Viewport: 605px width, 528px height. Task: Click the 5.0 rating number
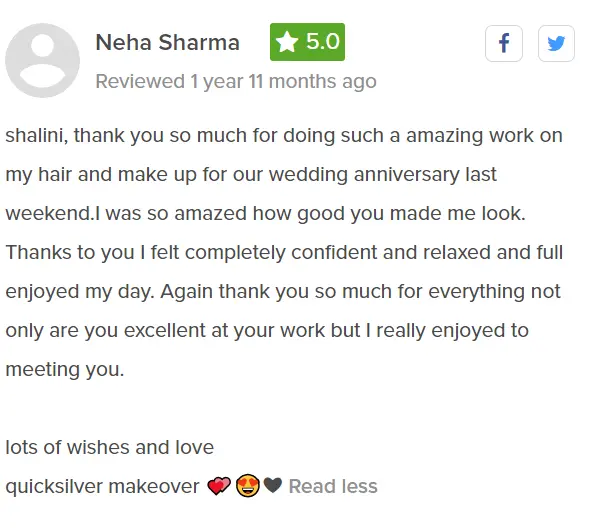(x=322, y=42)
